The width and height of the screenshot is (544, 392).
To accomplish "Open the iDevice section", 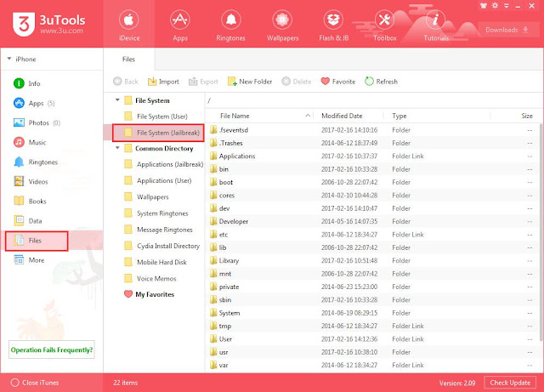I will [x=129, y=26].
